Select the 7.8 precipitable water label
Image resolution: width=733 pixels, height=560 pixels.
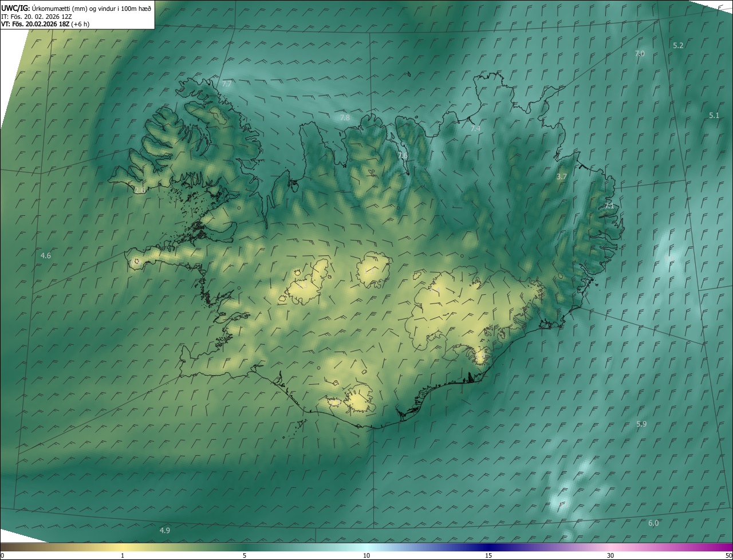pyautogui.click(x=345, y=117)
